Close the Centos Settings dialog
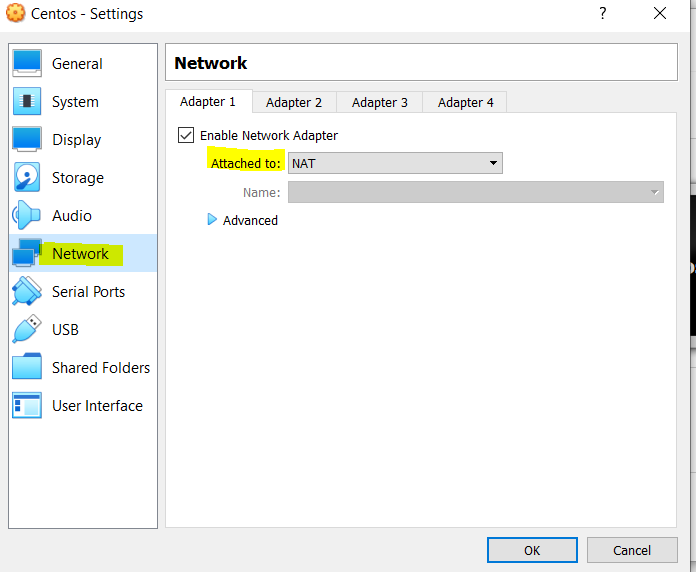Viewport: 696px width, 572px height. click(x=660, y=13)
